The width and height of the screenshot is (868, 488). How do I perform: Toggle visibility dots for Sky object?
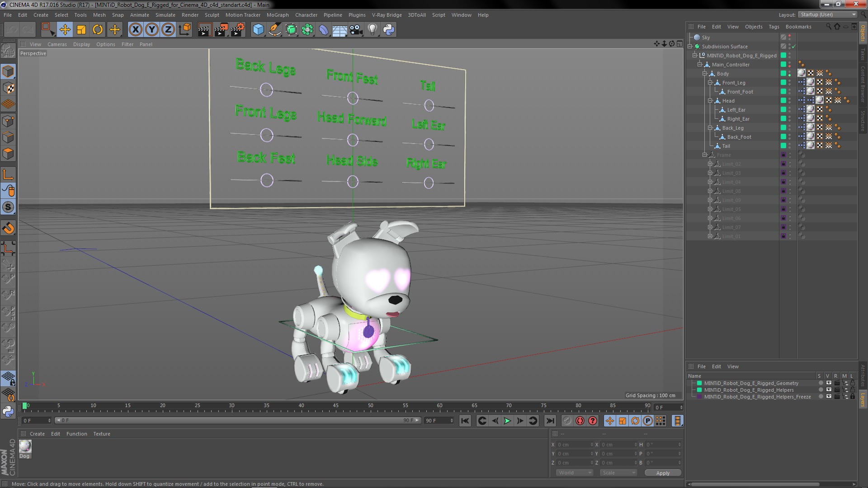pyautogui.click(x=790, y=38)
